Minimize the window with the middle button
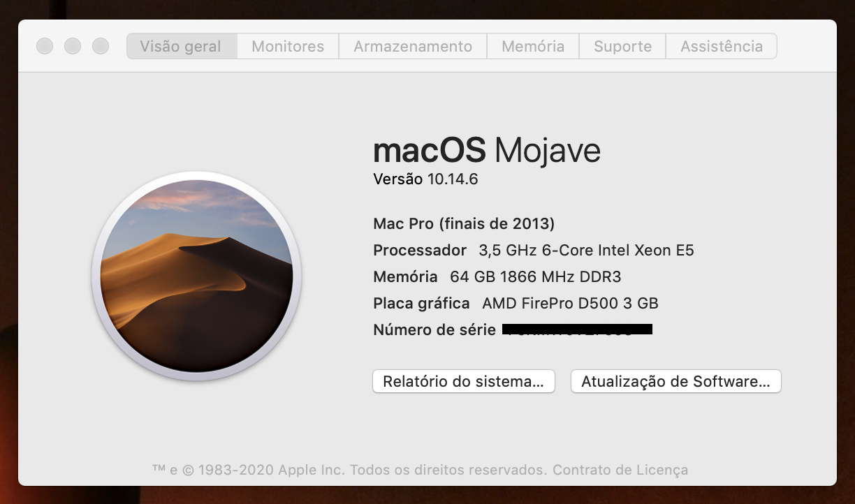This screenshot has height=504, width=855. click(x=73, y=46)
